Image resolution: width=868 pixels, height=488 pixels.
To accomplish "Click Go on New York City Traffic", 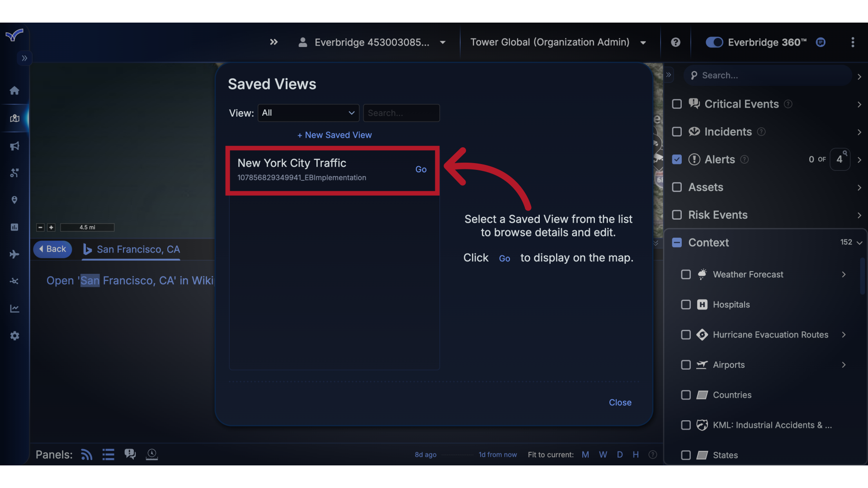I will 421,169.
